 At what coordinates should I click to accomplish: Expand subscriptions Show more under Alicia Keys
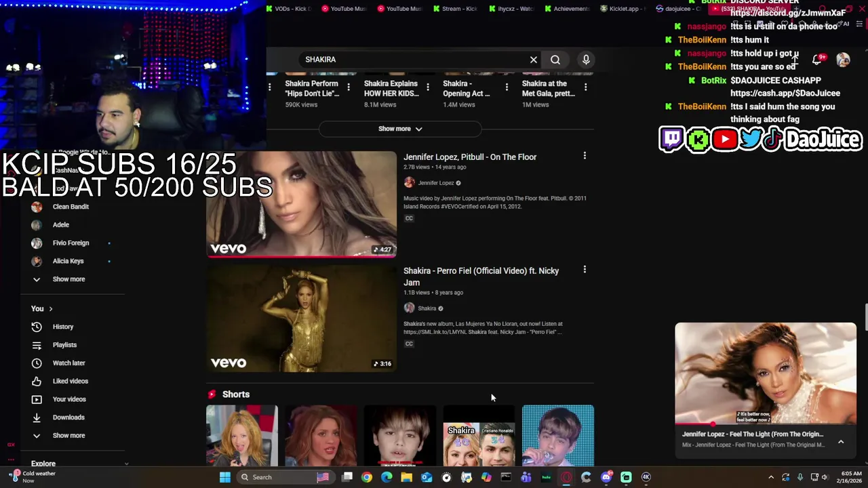point(68,279)
